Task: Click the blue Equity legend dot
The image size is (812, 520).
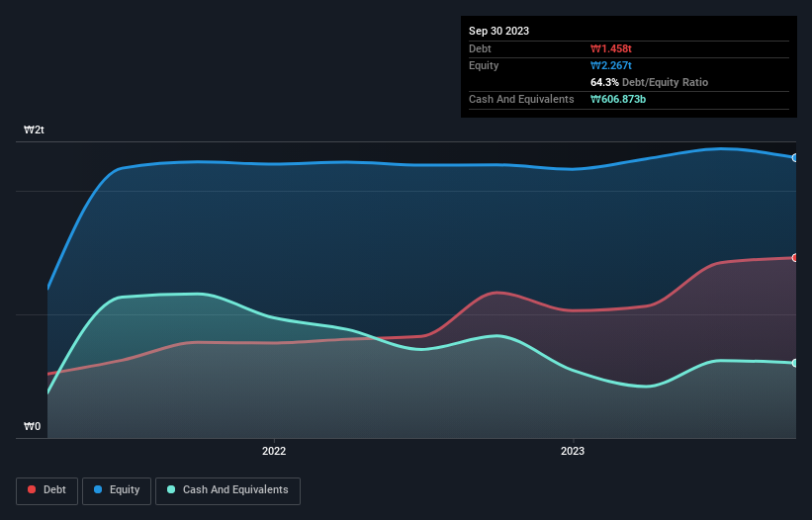Action: pos(98,489)
